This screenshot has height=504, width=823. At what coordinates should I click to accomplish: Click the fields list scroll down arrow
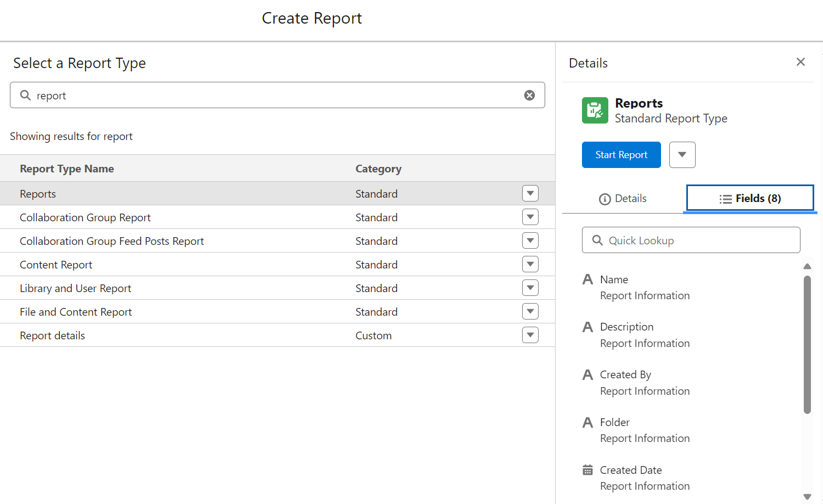tap(807, 497)
